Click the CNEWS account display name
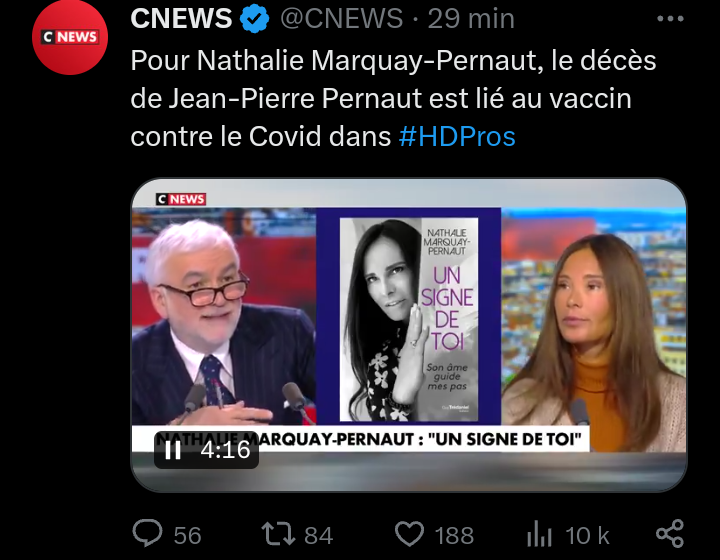This screenshot has width=720, height=560. tap(181, 18)
